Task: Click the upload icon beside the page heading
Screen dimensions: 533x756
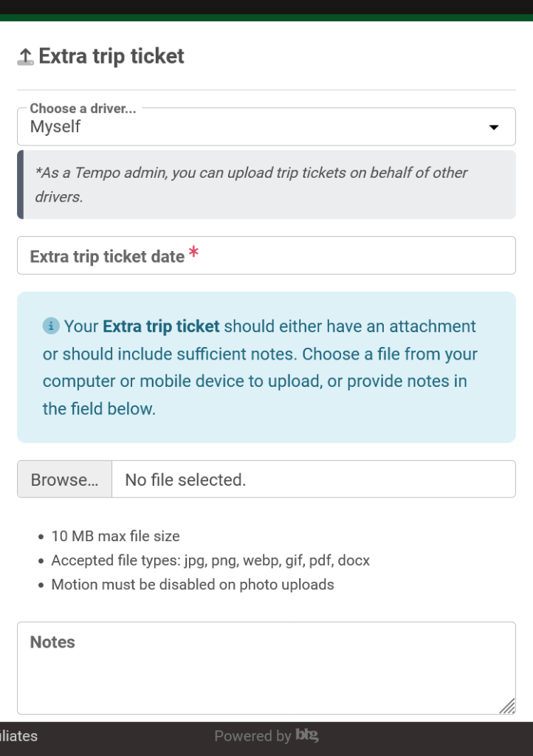Action: pos(26,57)
